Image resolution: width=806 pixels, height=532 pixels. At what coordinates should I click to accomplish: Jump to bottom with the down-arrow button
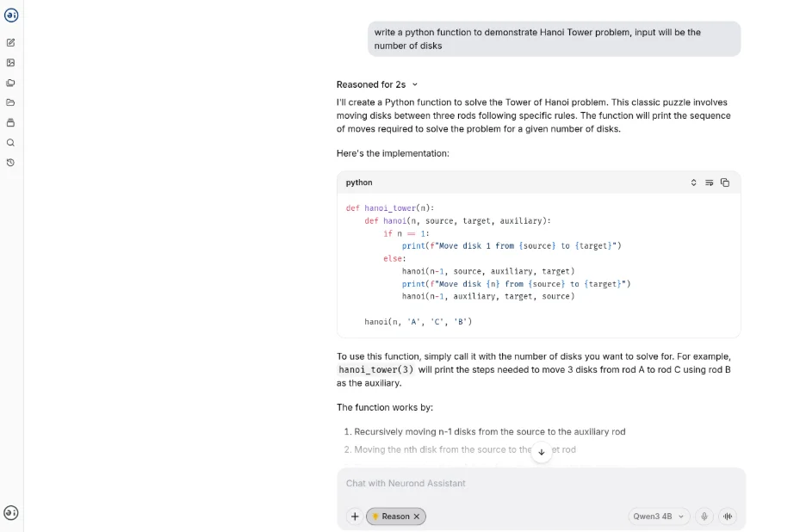[542, 452]
